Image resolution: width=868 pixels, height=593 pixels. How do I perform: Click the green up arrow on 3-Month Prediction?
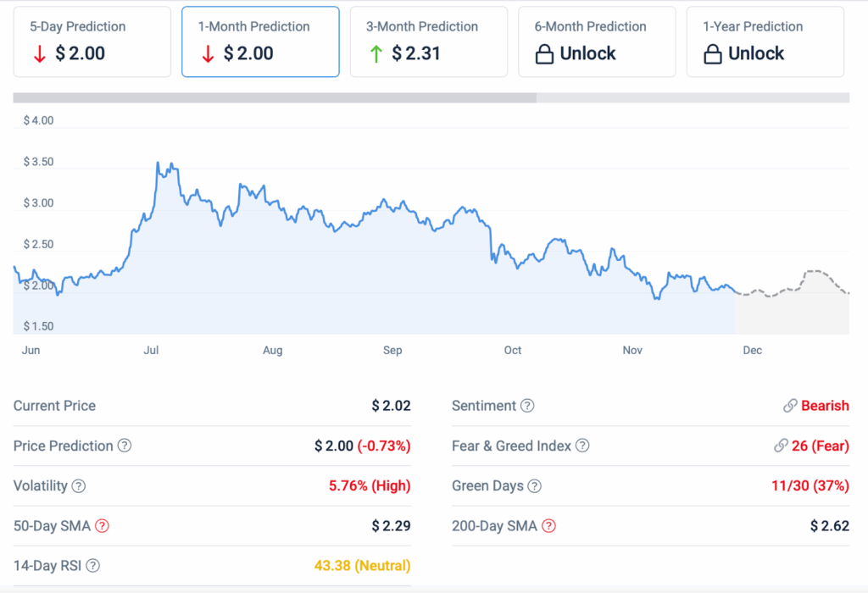coord(376,53)
